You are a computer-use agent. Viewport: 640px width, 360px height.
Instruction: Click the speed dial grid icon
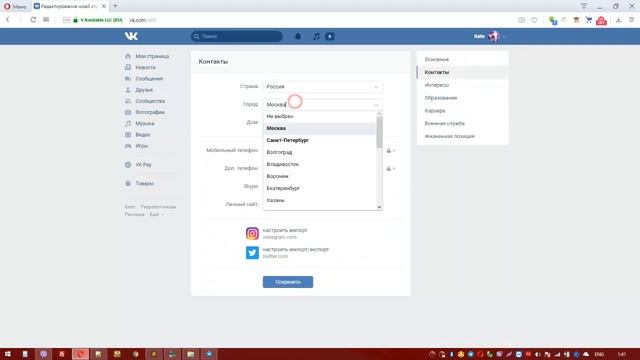coord(46,20)
